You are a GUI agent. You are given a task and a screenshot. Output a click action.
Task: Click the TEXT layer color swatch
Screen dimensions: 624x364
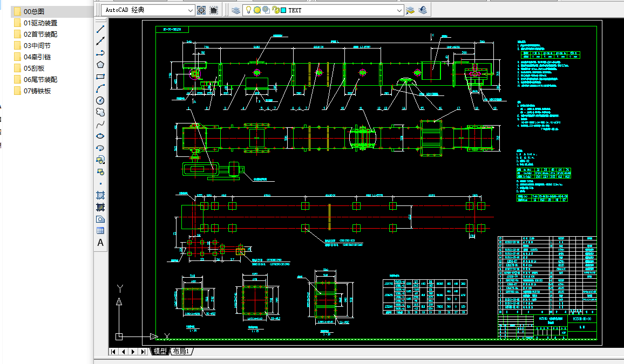pos(283,10)
